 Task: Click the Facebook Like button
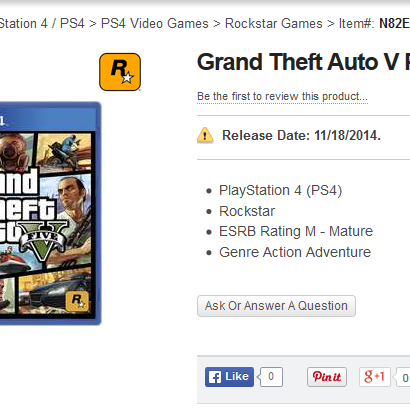point(229,377)
